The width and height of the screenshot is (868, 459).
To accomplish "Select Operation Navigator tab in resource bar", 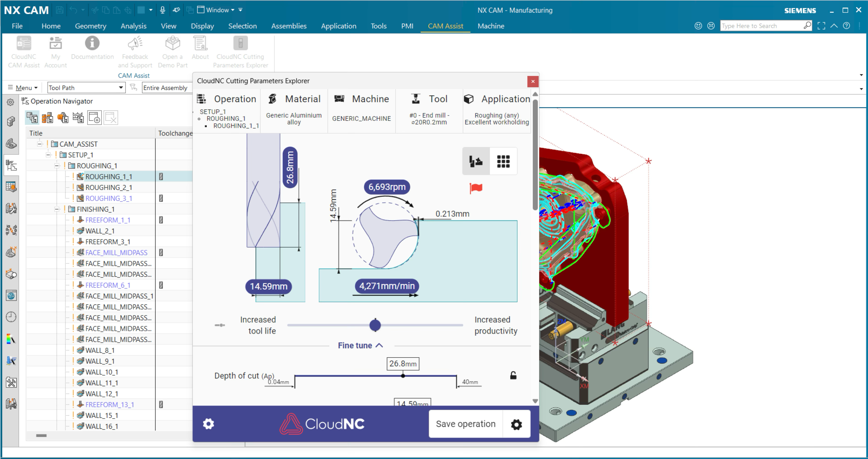I will pos(11,165).
